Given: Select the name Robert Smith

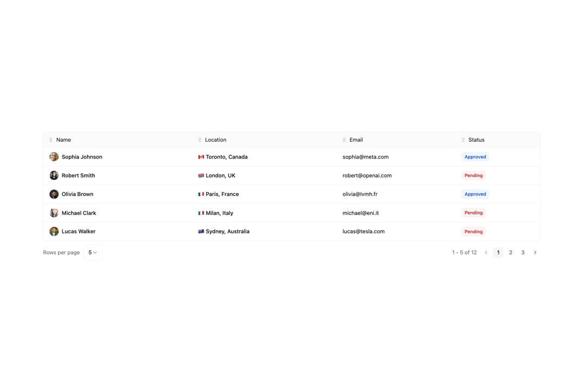Looking at the screenshot, I should pyautogui.click(x=79, y=175).
